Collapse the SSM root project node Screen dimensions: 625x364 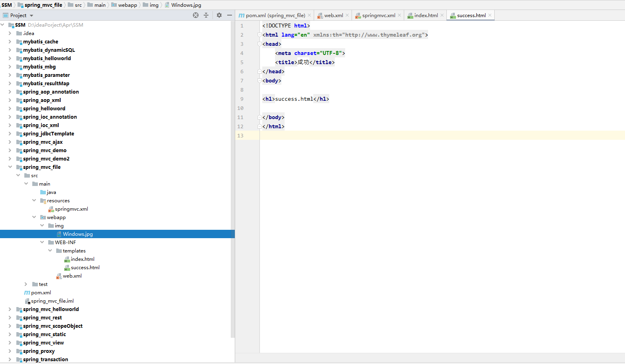pyautogui.click(x=3, y=25)
